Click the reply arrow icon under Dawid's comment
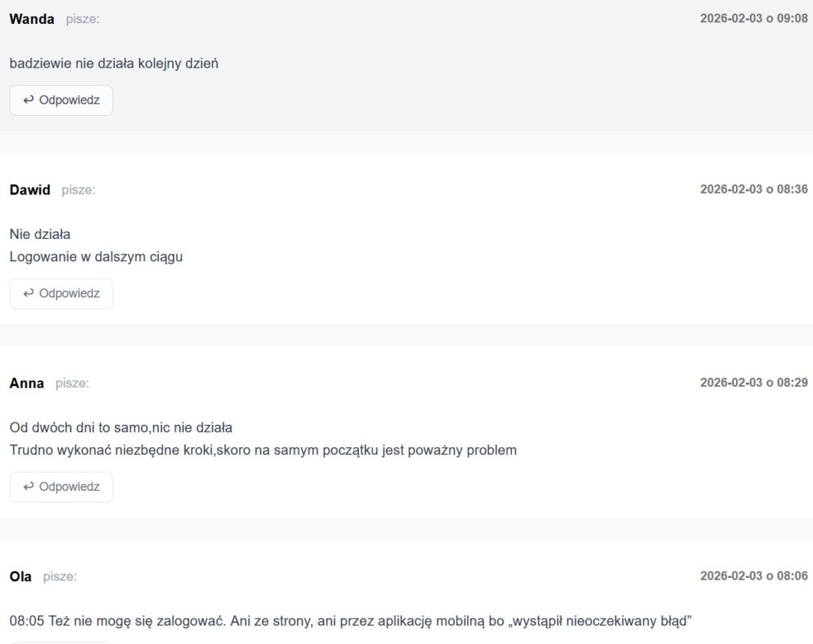This screenshot has height=644, width=813. click(29, 293)
